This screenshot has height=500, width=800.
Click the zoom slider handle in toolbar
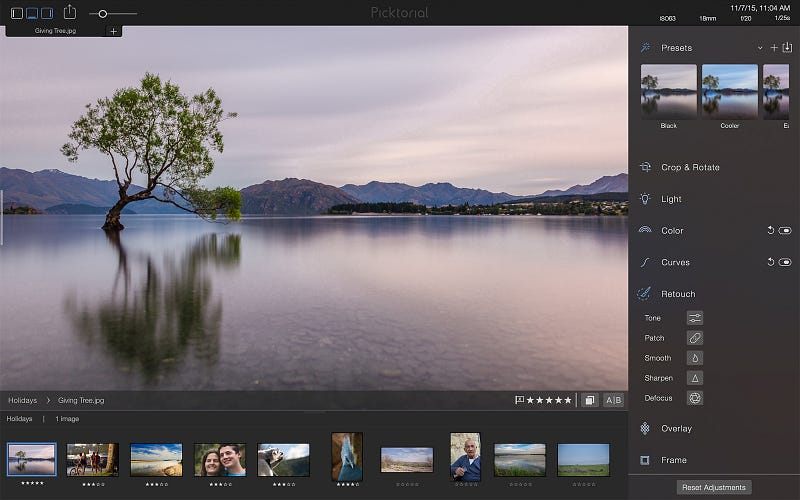click(x=103, y=14)
